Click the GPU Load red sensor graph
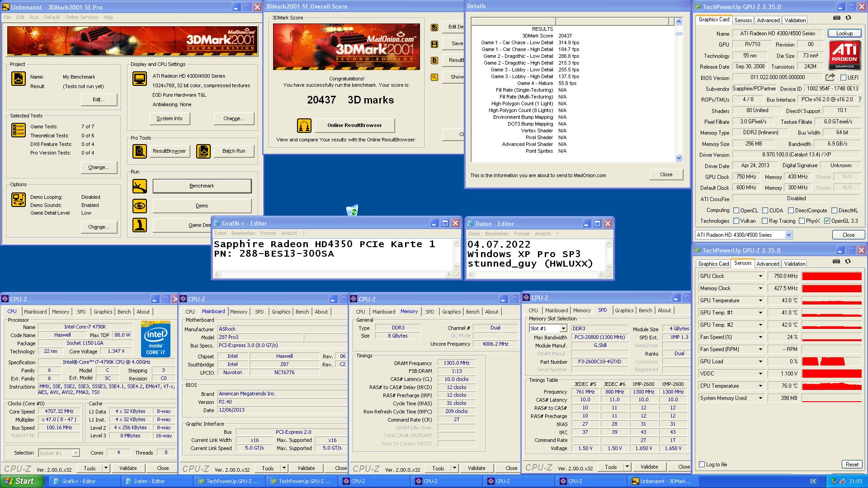This screenshot has width=868, height=488. (831, 361)
